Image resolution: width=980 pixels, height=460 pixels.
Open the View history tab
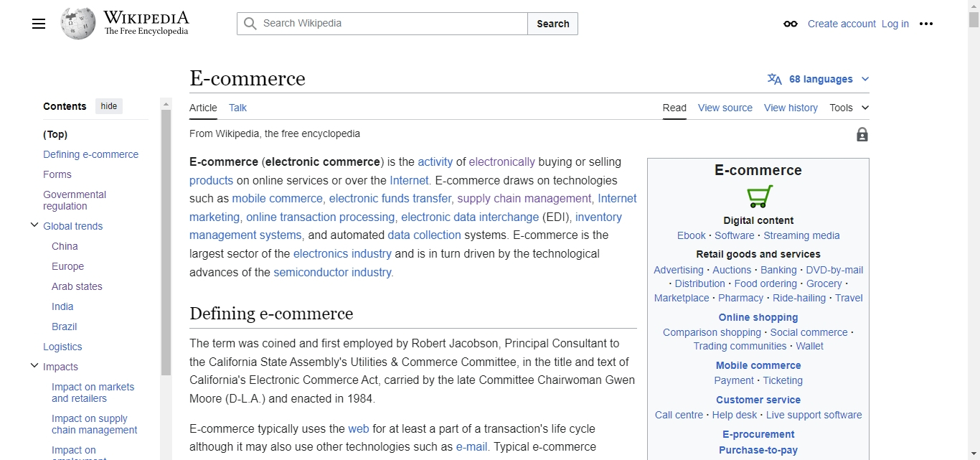(791, 108)
